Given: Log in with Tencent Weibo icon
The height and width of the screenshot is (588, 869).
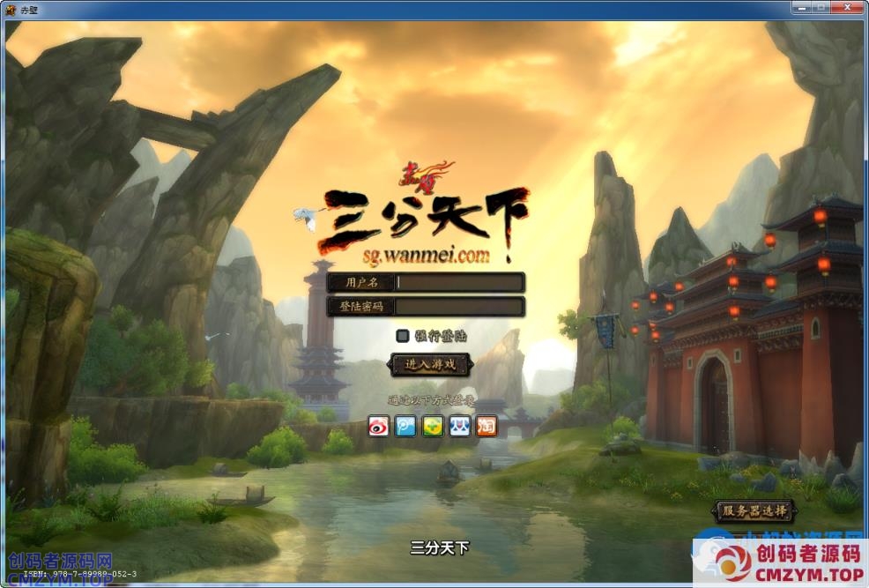Looking at the screenshot, I should (x=405, y=427).
